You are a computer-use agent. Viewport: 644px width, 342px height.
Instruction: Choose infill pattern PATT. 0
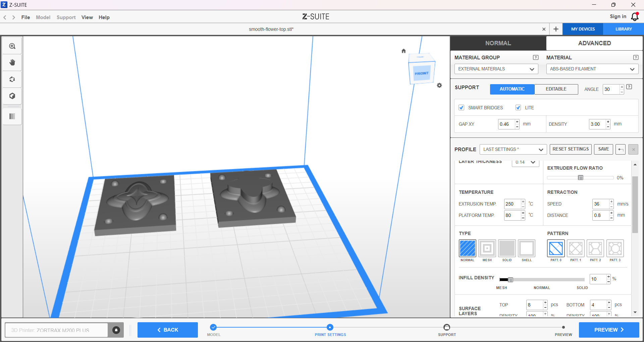556,248
